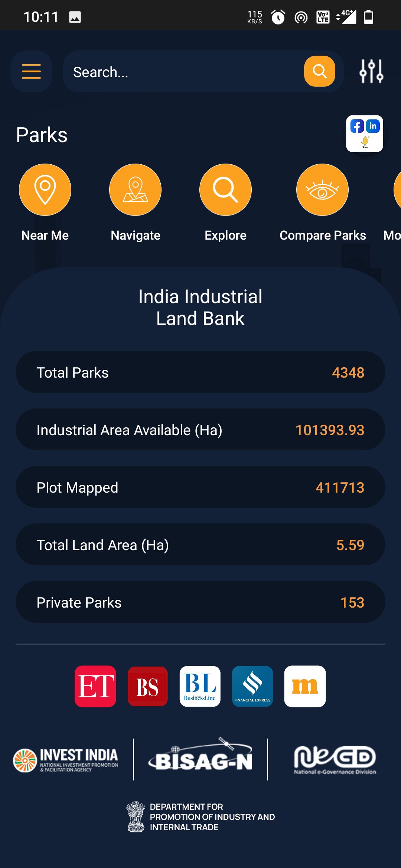Visit the Invest India logo link

click(x=66, y=760)
